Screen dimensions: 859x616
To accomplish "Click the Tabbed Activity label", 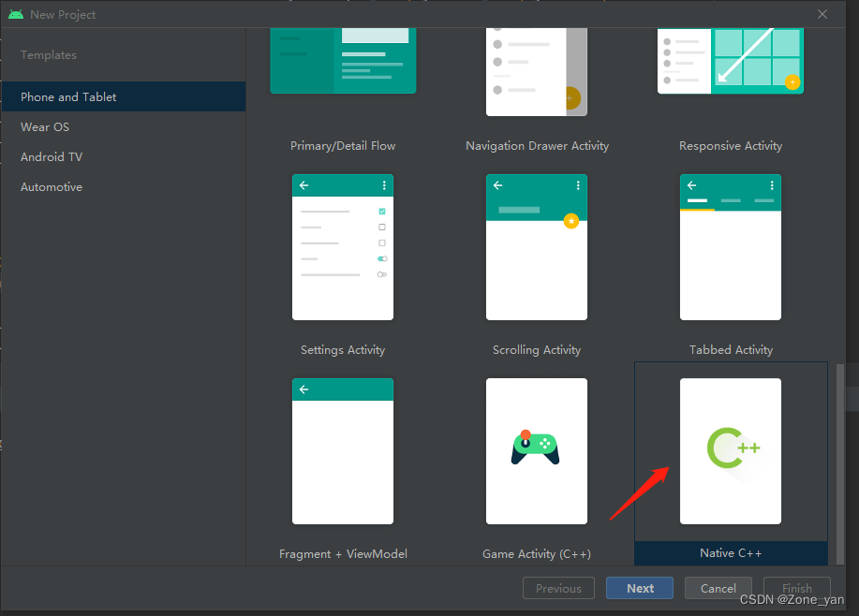I will pos(731,350).
